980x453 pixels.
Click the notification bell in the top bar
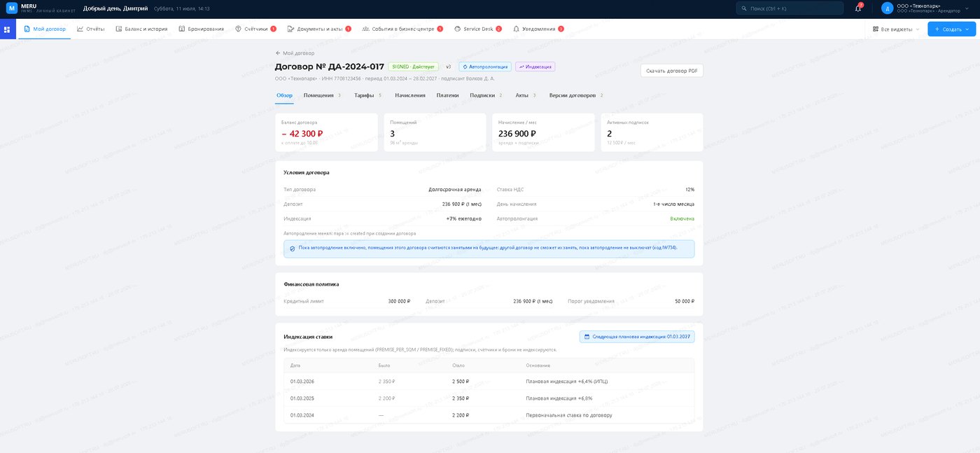pos(858,8)
